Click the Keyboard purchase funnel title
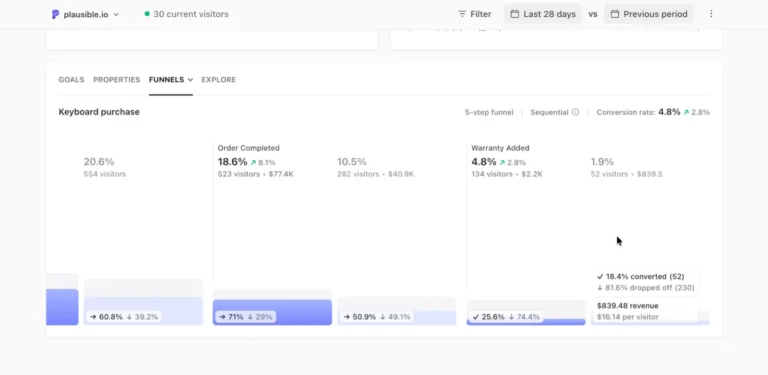The width and height of the screenshot is (768, 375). click(x=99, y=112)
